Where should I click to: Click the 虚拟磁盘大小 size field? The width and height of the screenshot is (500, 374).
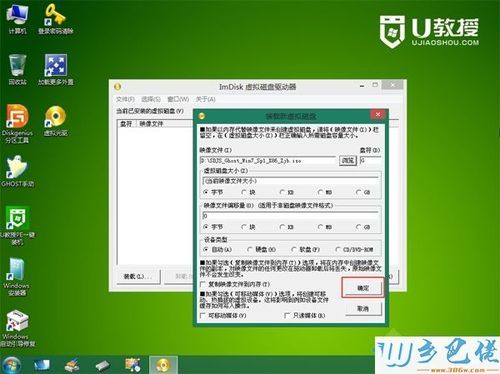[x=291, y=181]
